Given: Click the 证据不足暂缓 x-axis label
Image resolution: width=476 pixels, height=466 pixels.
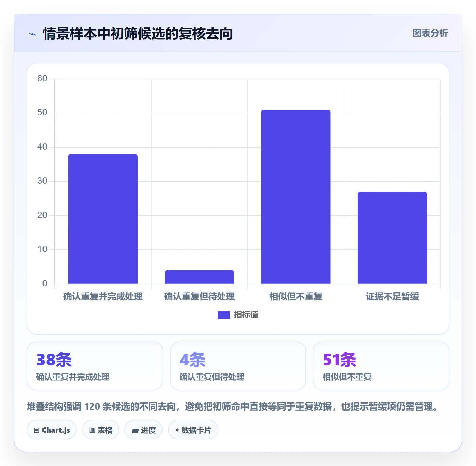Looking at the screenshot, I should tap(392, 297).
